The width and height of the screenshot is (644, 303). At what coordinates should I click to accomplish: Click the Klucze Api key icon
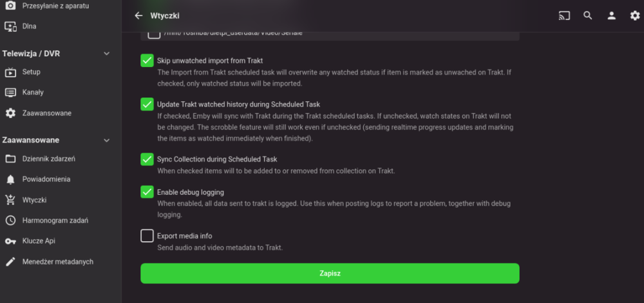point(10,241)
